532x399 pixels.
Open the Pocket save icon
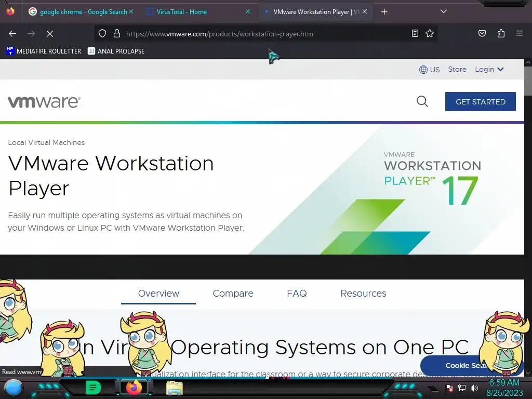482,33
